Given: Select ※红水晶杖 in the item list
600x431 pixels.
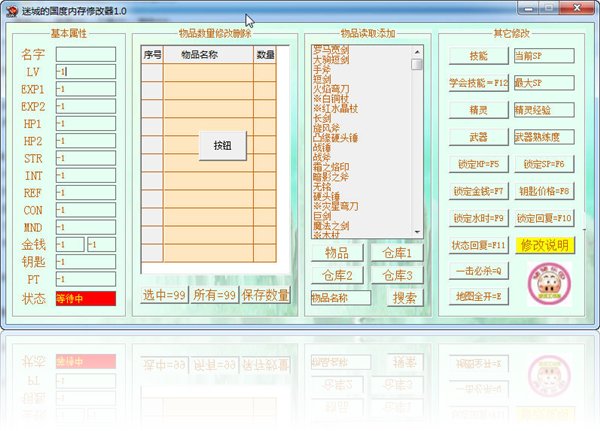Looking at the screenshot, I should (x=335, y=108).
